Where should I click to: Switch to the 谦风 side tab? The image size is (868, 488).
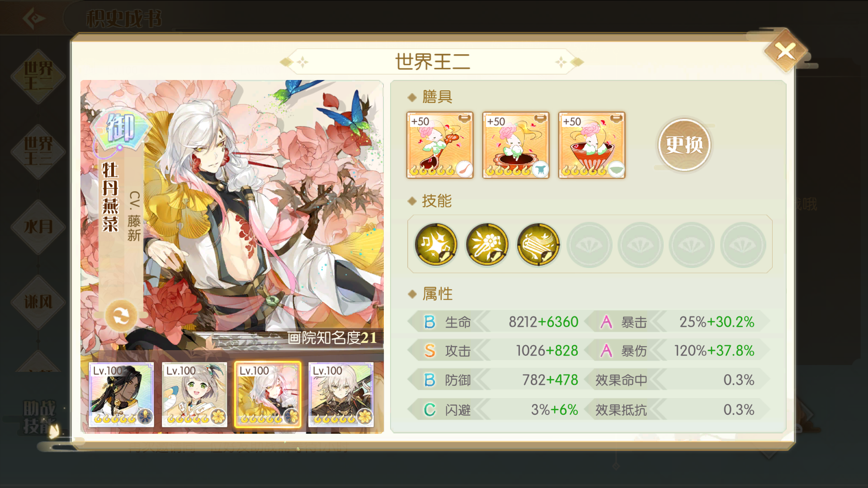pyautogui.click(x=38, y=301)
